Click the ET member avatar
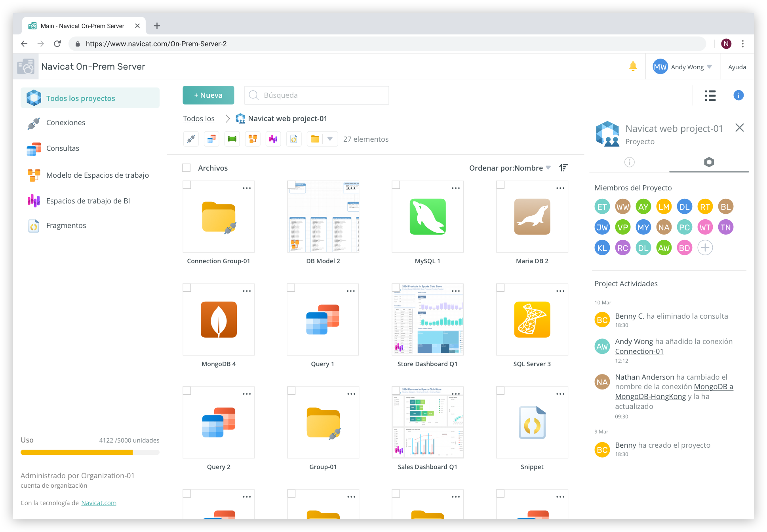This screenshot has width=767, height=532. (602, 207)
